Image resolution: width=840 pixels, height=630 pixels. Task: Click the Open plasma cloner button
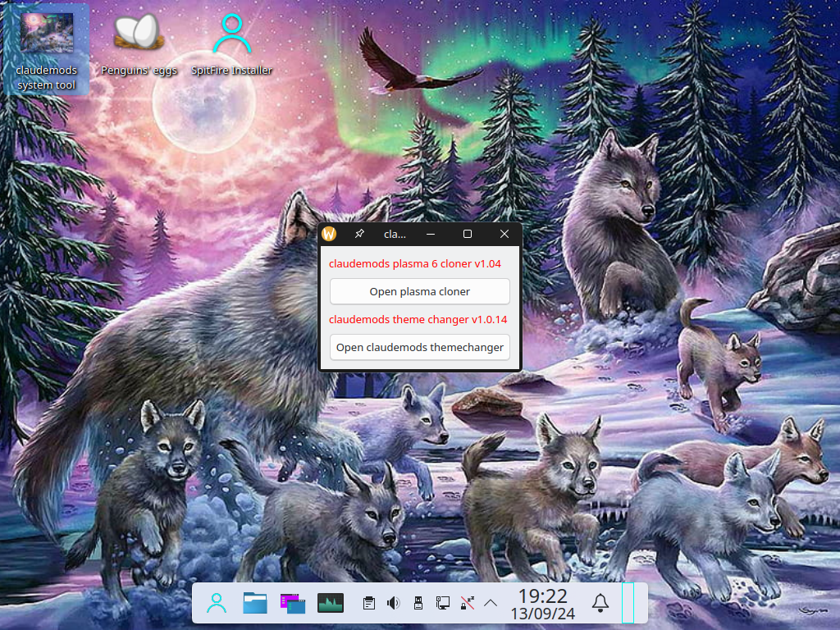point(419,291)
